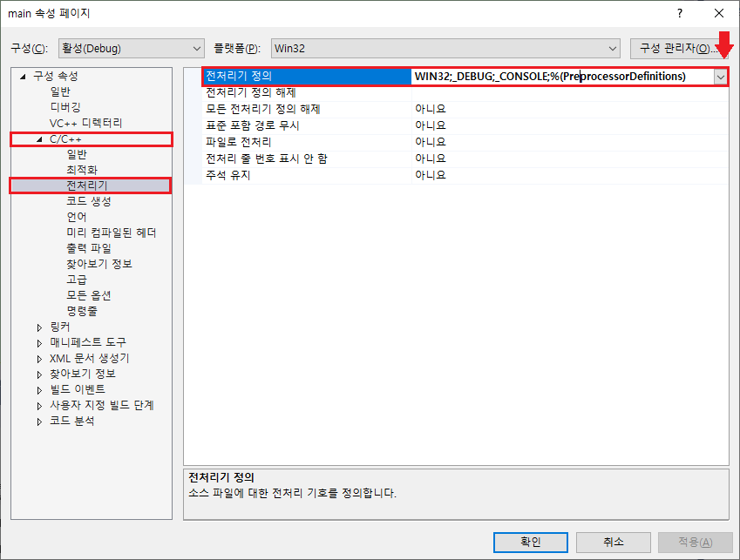This screenshot has height=560, width=740.
Task: Click the 파일로 전처리 property
Action: coord(238,142)
